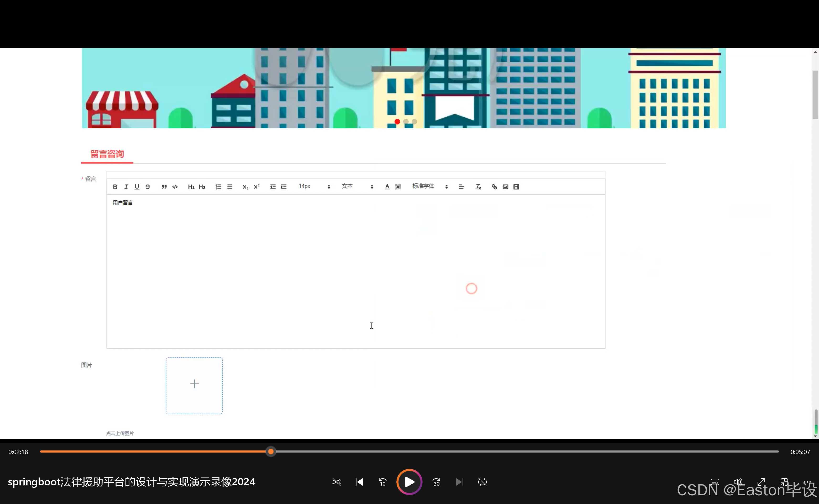Insert an image via editor toolbar
Screen dimensions: 819x504
pos(505,187)
